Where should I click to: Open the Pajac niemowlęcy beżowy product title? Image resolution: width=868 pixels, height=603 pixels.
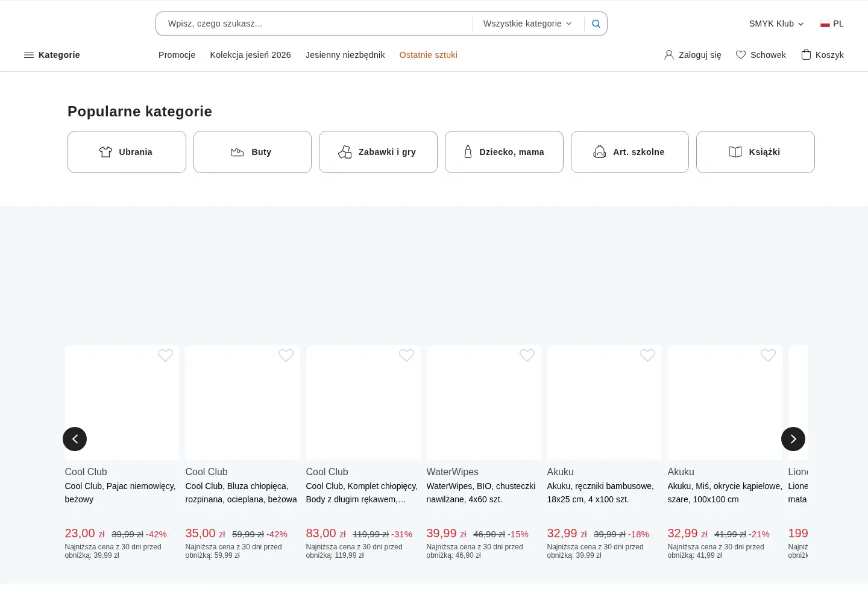click(x=121, y=493)
